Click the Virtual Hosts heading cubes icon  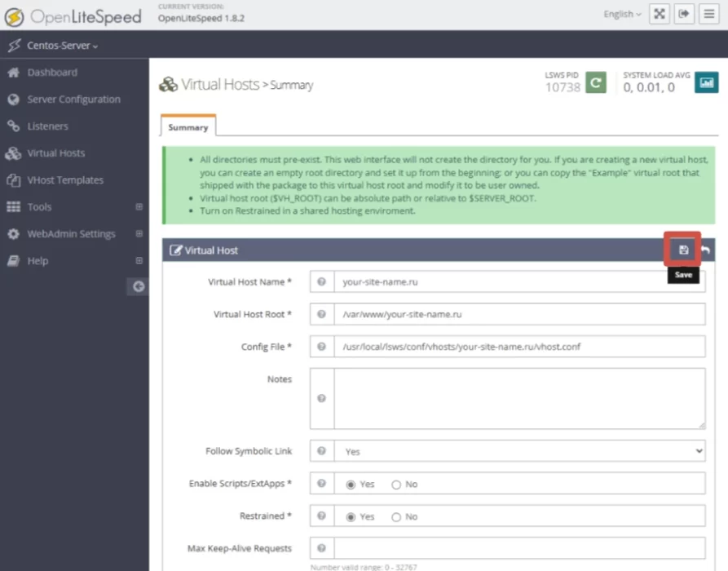(x=168, y=85)
